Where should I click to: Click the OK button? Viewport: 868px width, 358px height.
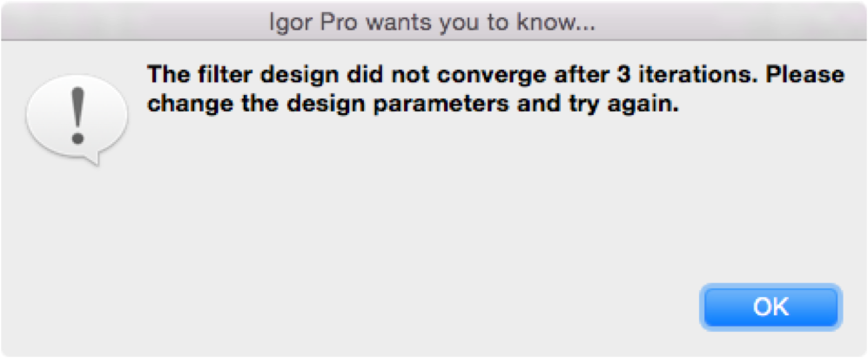[x=770, y=307]
